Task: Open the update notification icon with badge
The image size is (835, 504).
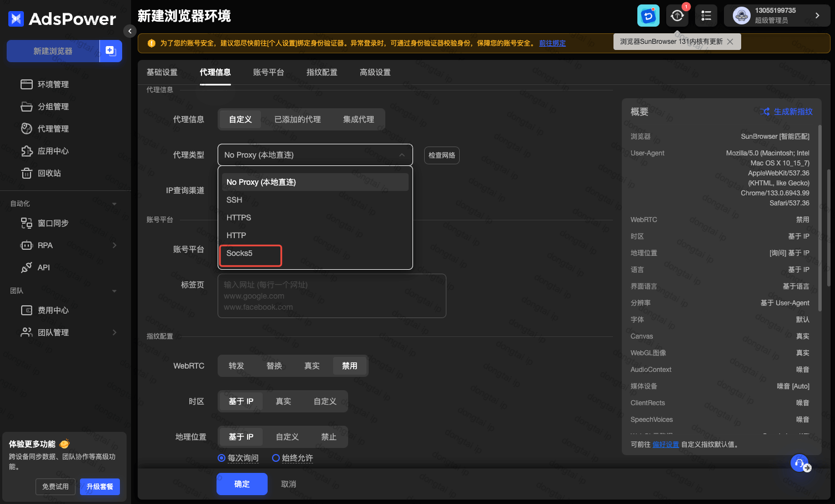Action: click(677, 16)
